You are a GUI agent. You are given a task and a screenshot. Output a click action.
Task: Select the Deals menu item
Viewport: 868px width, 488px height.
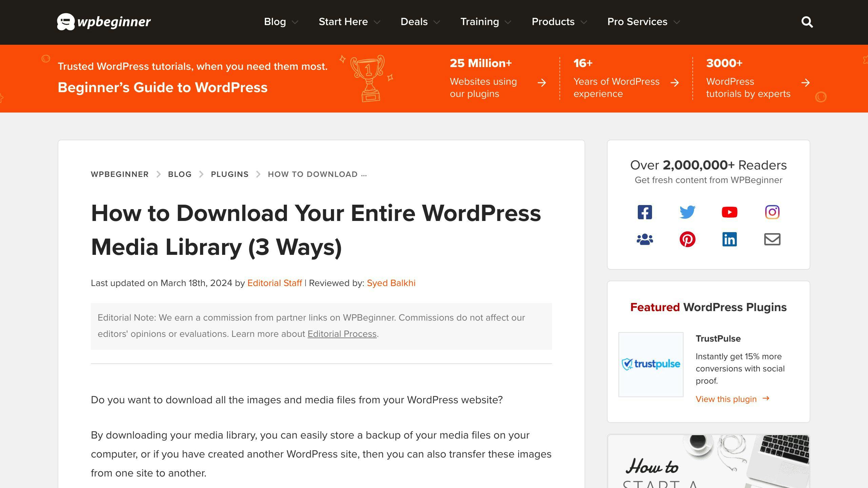click(x=414, y=22)
